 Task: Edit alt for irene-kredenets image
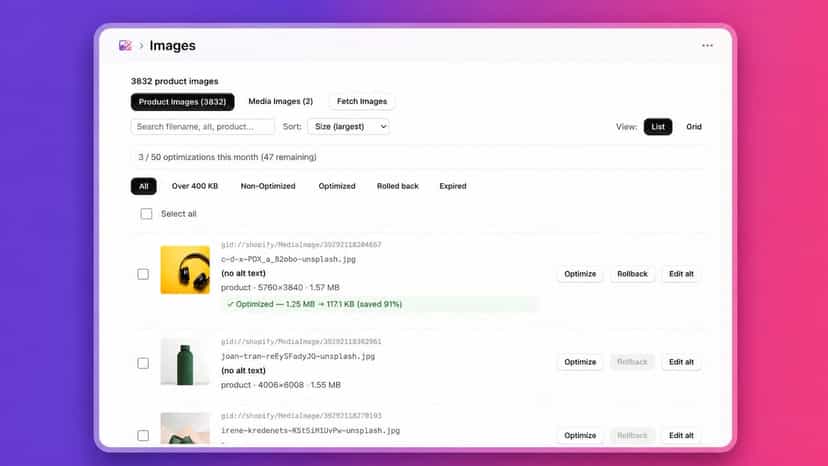tap(681, 435)
